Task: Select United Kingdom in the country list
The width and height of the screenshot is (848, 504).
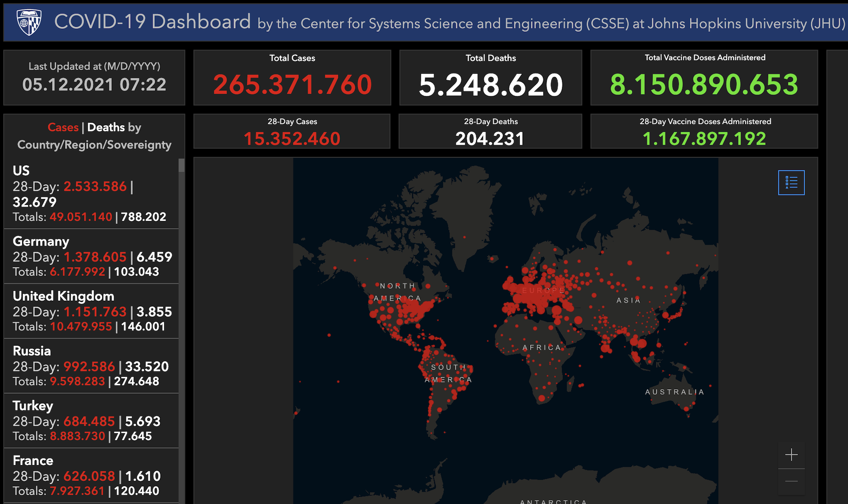Action: (91, 311)
